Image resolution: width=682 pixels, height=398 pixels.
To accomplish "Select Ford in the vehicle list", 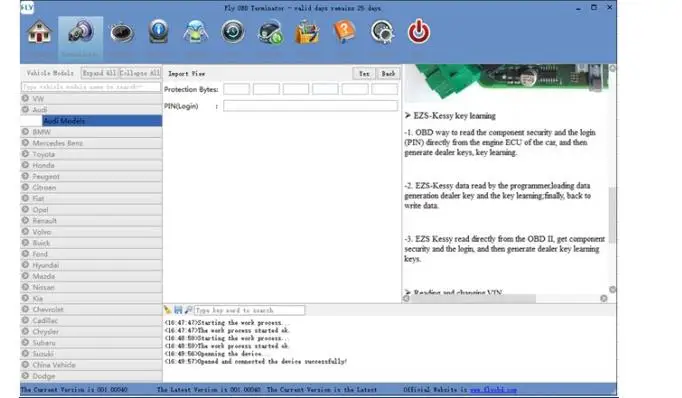I will tap(91, 254).
